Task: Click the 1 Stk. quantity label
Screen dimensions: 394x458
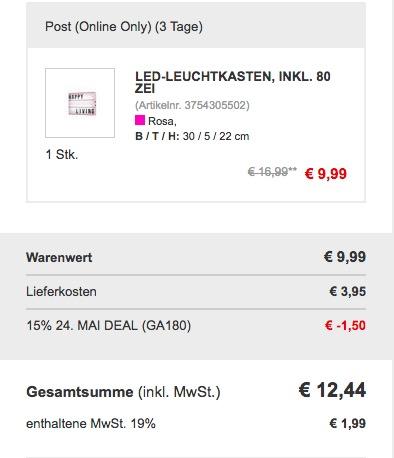Action: (x=62, y=155)
